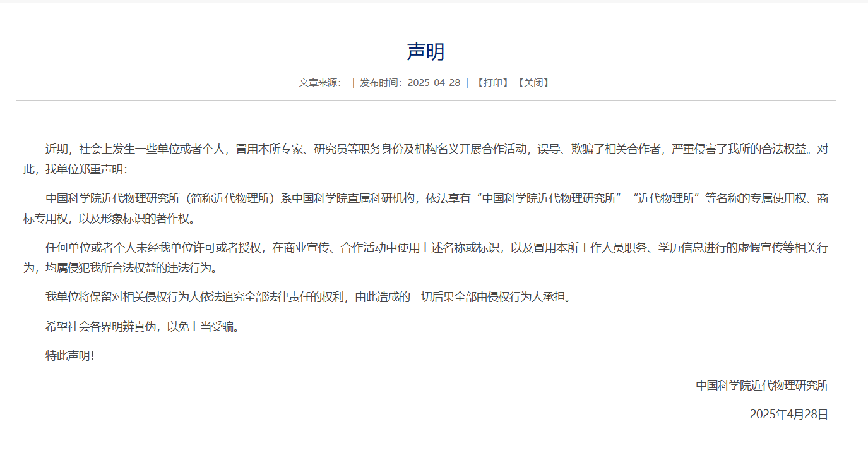Click the closing date 2025年4月28日
The image size is (868, 455).
(789, 415)
